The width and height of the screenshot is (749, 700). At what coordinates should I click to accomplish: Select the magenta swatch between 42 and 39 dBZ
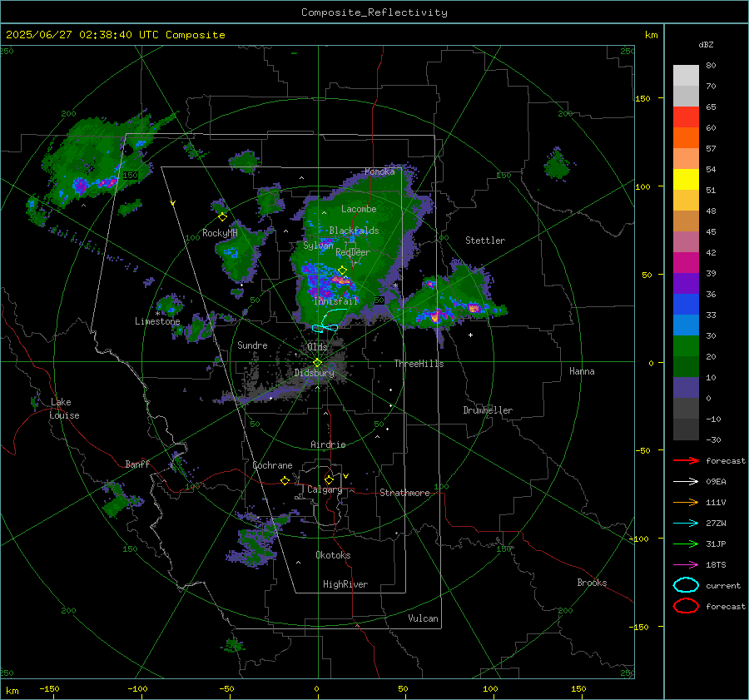click(x=686, y=263)
